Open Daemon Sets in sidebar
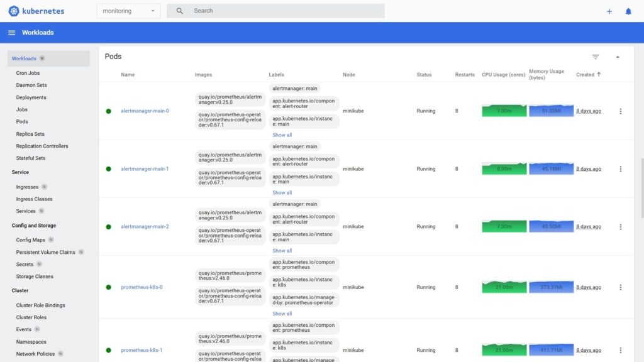The width and height of the screenshot is (644, 362). [x=31, y=85]
